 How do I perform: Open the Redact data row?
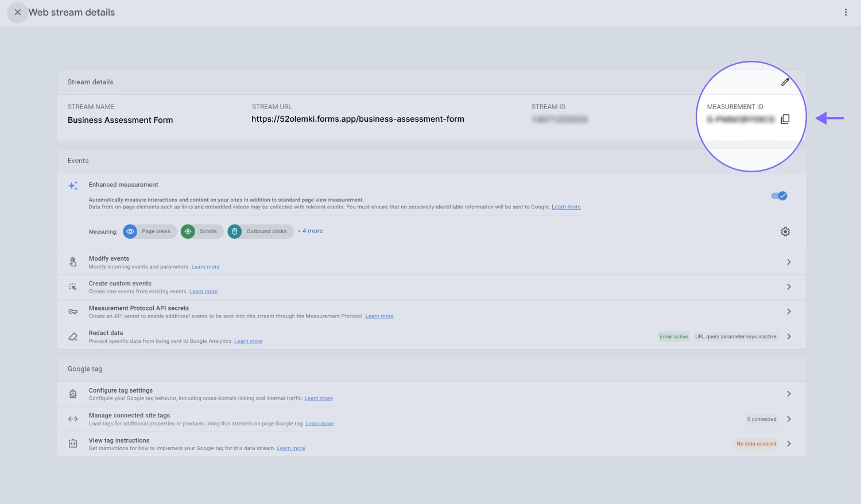coord(789,336)
